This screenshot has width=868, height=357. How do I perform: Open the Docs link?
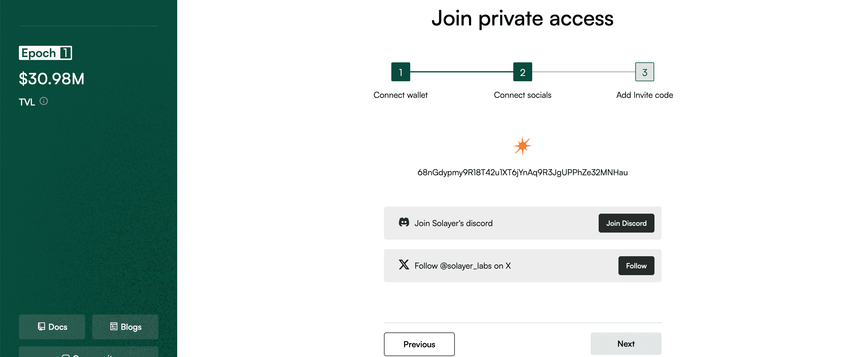(52, 327)
